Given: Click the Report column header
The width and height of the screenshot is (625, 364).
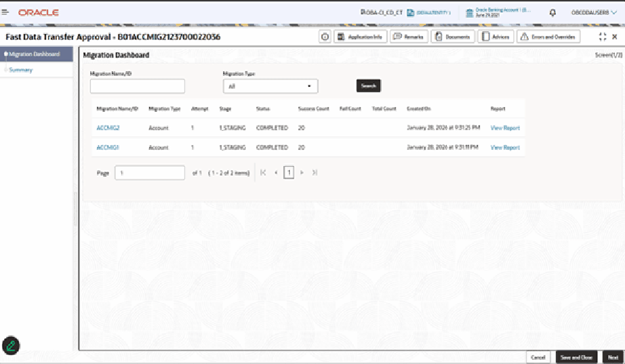Looking at the screenshot, I should coord(498,108).
